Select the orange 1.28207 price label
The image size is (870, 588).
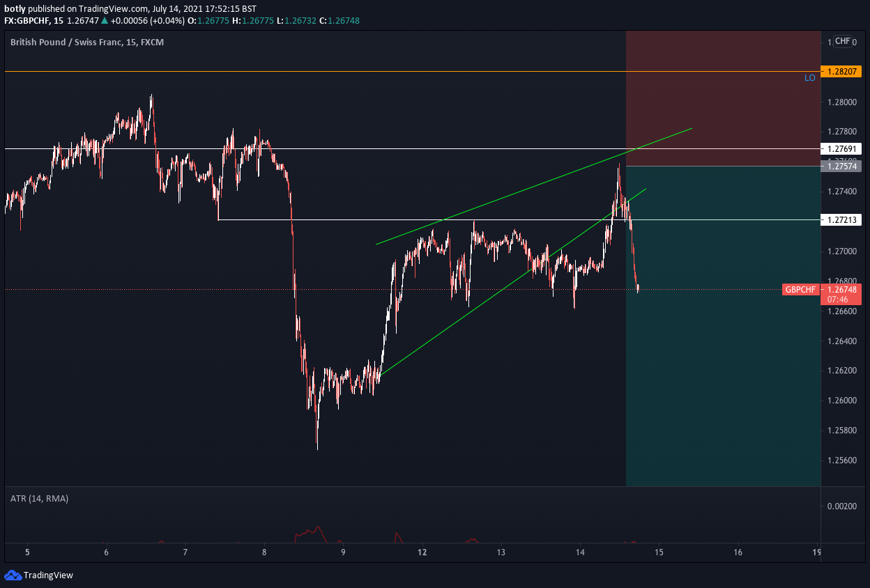(x=842, y=72)
